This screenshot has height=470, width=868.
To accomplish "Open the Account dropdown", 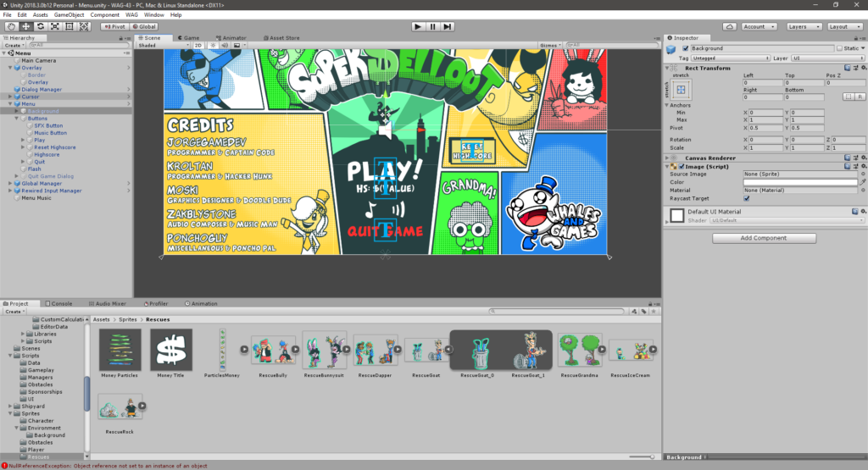I will 758,26.
